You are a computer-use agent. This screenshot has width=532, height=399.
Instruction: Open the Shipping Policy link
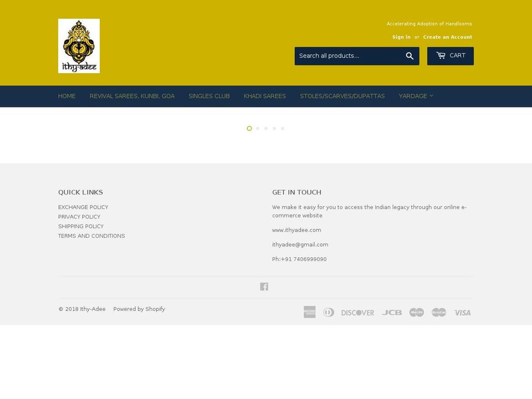[81, 226]
